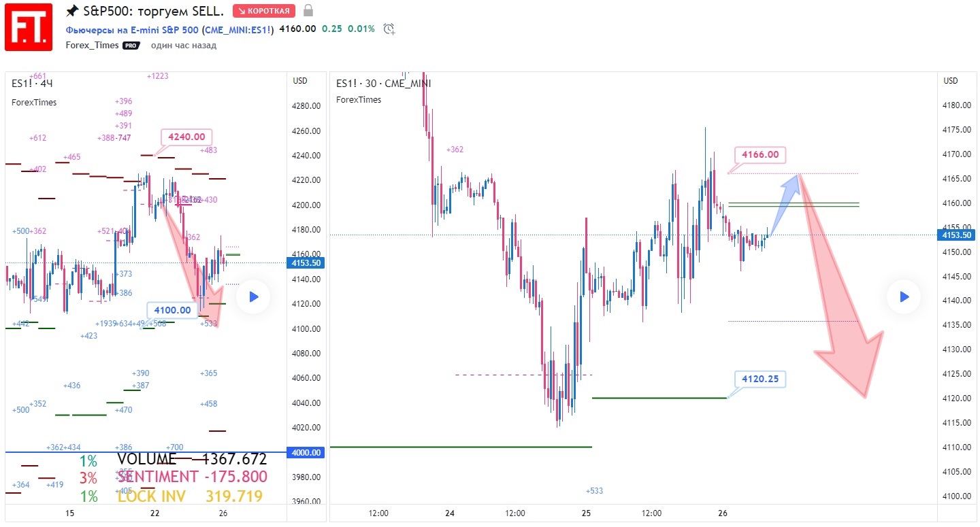Image resolution: width=980 pixels, height=527 pixels.
Task: Click the pin icon before the title
Action: tap(71, 11)
